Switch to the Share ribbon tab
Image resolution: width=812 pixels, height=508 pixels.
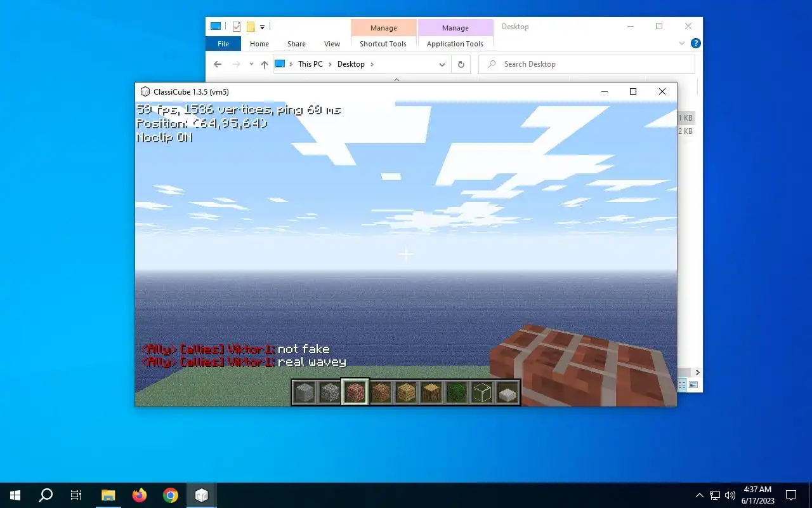click(296, 44)
